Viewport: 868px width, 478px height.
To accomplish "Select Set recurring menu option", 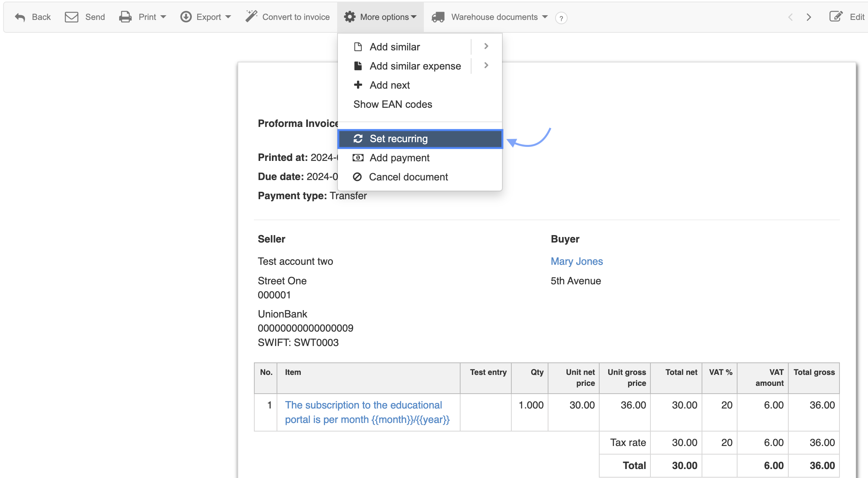I will pyautogui.click(x=398, y=139).
